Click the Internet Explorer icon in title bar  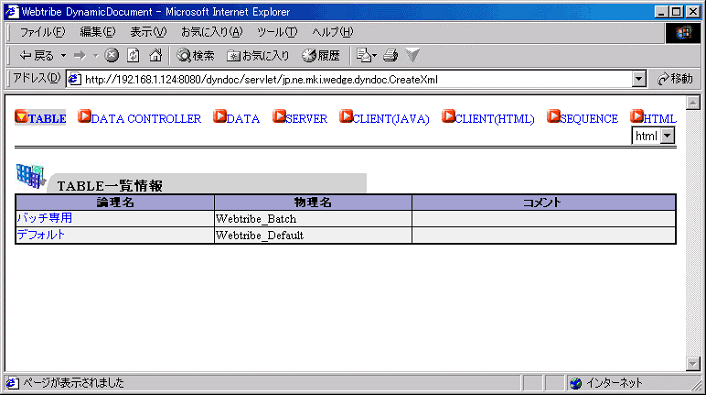tap(12, 12)
